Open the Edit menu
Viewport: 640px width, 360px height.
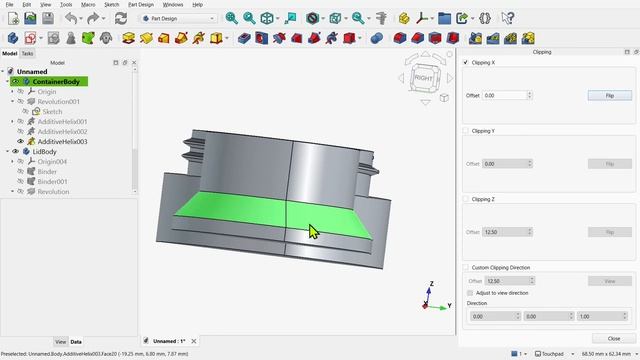point(27,4)
